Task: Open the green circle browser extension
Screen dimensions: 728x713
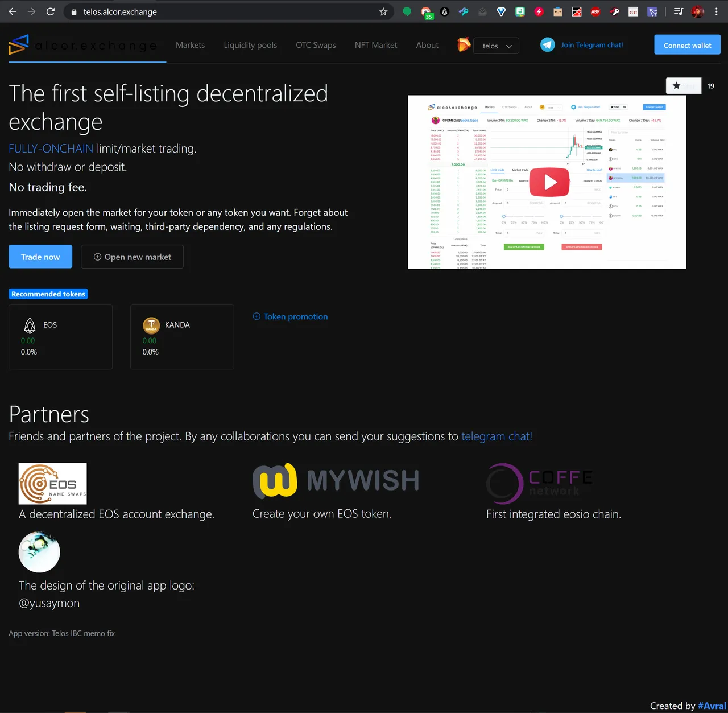Action: coord(407,11)
